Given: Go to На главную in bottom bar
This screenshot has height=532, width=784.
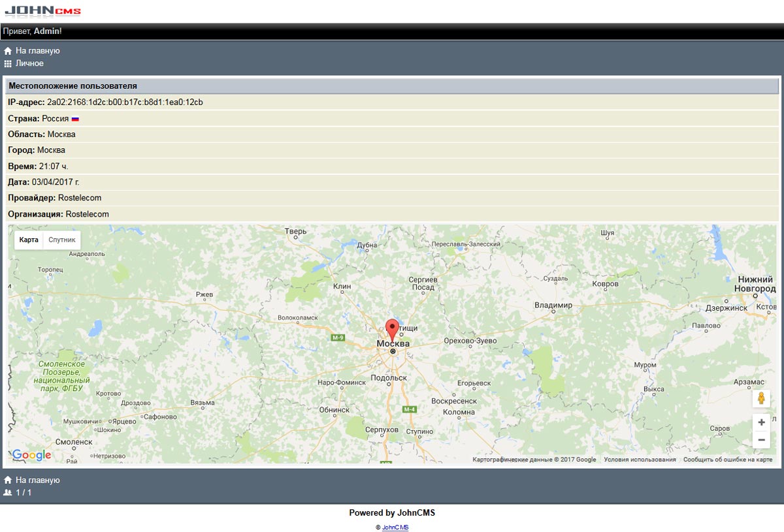Looking at the screenshot, I should tap(38, 480).
